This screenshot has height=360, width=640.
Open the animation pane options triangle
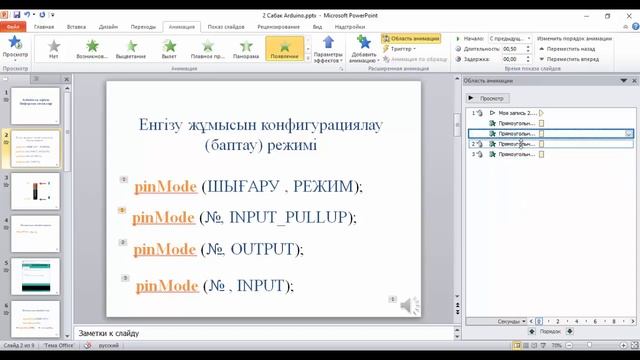tap(623, 81)
